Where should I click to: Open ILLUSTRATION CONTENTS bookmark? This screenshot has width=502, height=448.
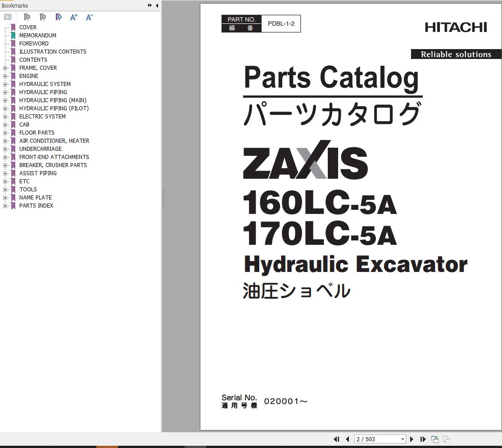(x=53, y=52)
